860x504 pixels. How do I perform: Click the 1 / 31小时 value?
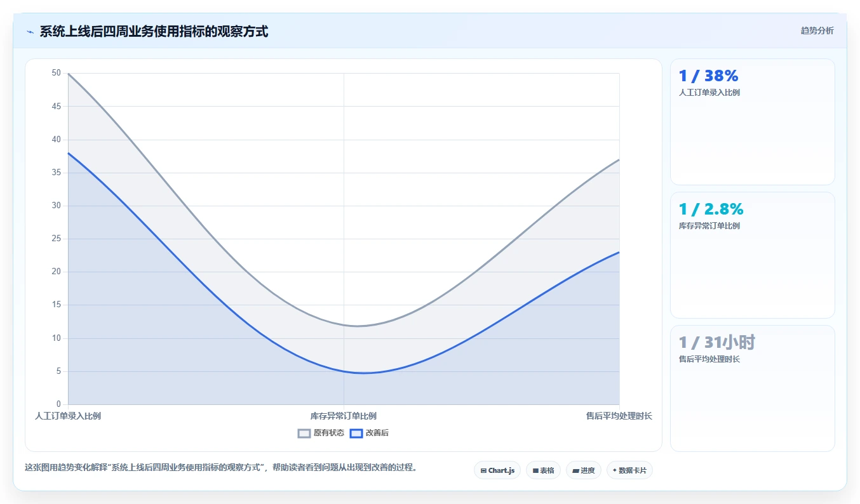click(x=717, y=343)
